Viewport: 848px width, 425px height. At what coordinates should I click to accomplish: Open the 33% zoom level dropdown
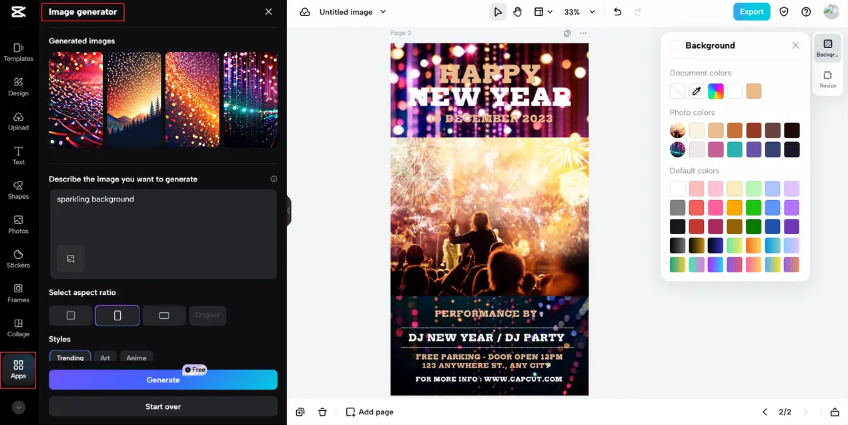tap(579, 12)
